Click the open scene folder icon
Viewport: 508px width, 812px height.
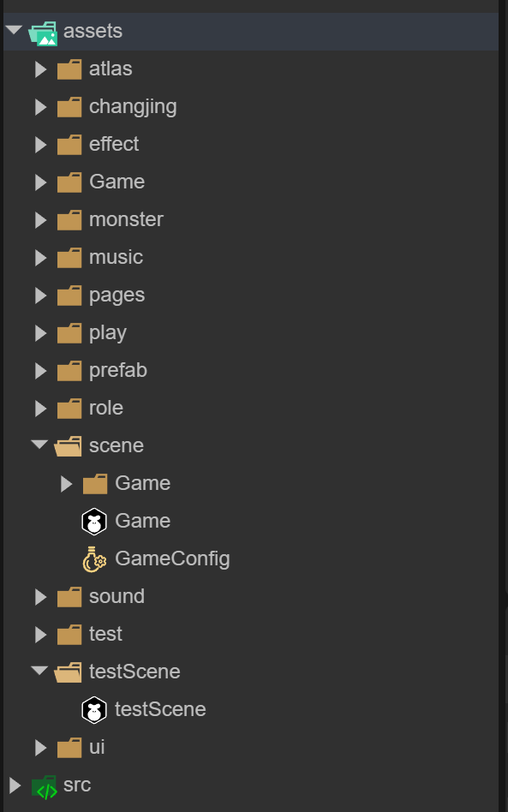click(x=69, y=446)
